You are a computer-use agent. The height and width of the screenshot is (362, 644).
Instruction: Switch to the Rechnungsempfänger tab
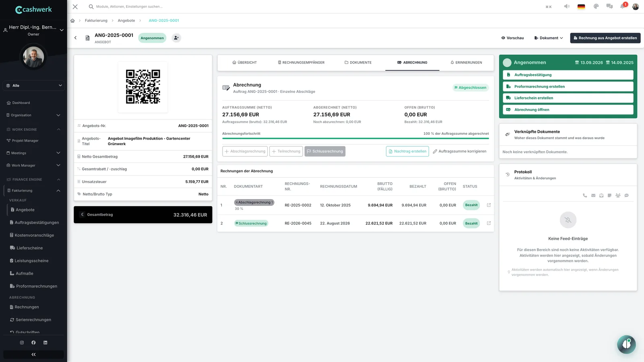(301, 63)
